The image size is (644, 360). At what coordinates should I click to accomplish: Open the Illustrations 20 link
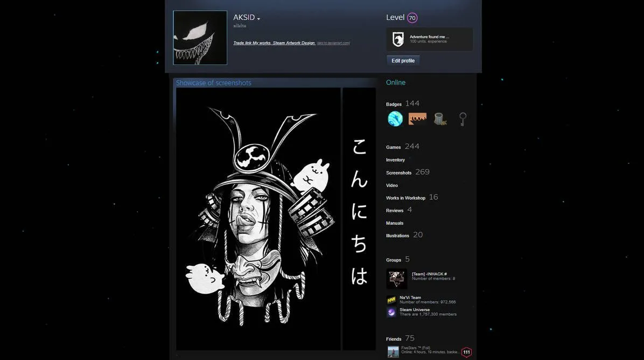pyautogui.click(x=404, y=235)
